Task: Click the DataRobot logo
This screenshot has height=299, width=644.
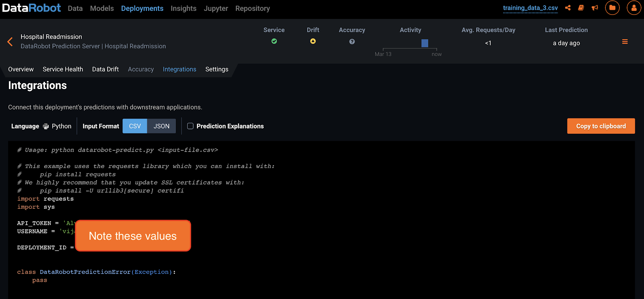Action: [x=31, y=8]
